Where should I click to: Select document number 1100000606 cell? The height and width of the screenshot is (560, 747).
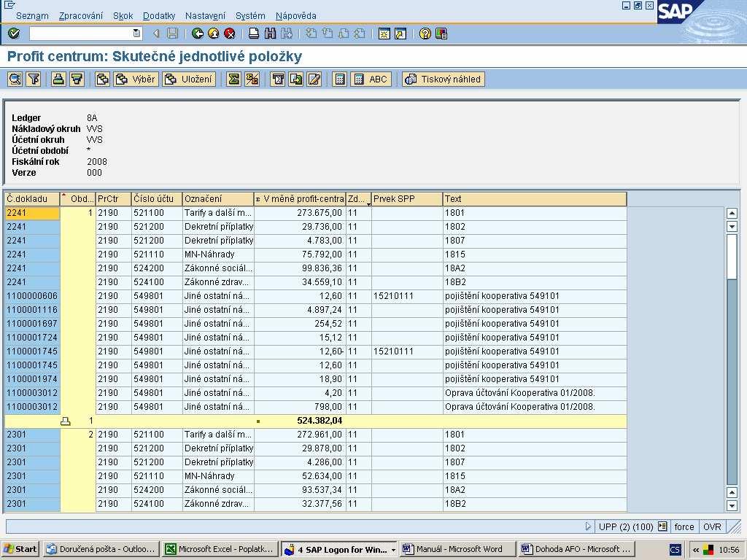[32, 296]
